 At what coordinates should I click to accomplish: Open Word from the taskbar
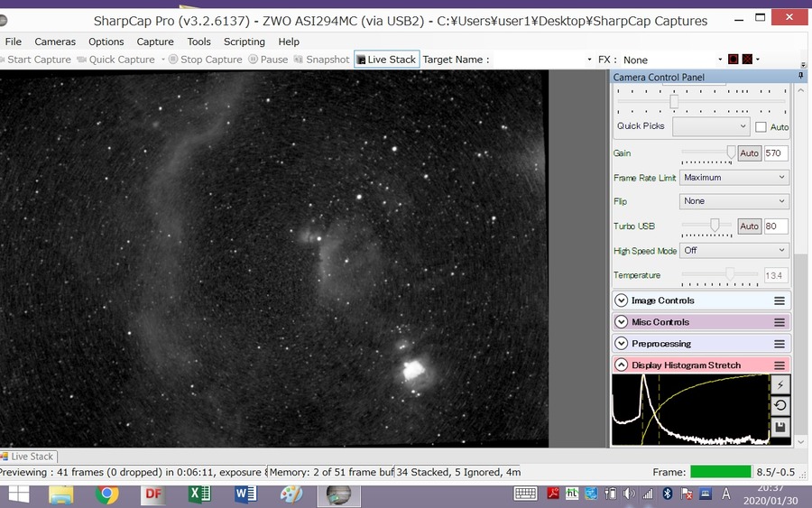coord(245,494)
